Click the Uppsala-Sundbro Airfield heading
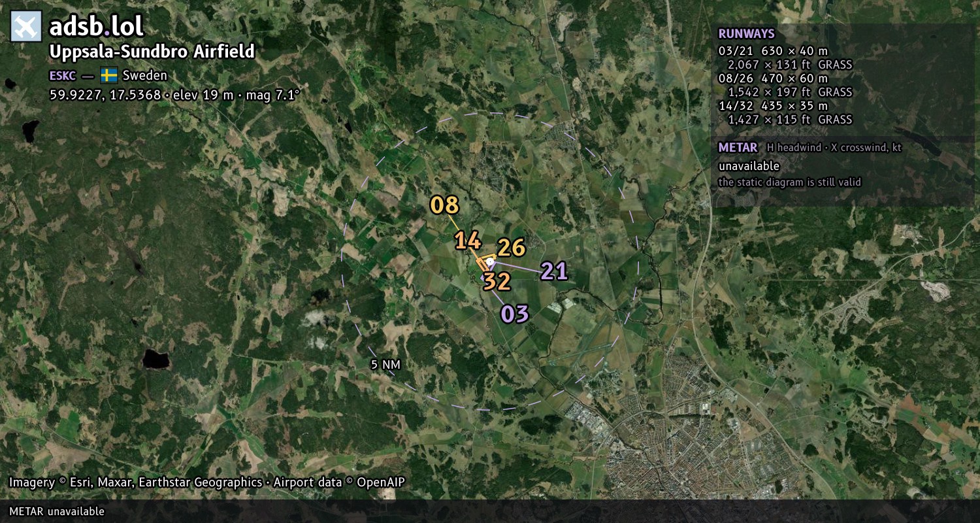Image resolution: width=980 pixels, height=523 pixels. pos(152,52)
